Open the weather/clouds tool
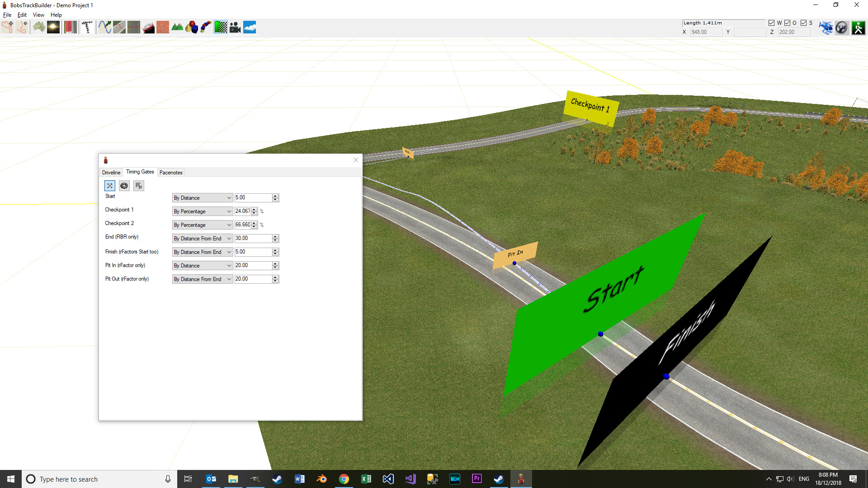 (x=250, y=27)
